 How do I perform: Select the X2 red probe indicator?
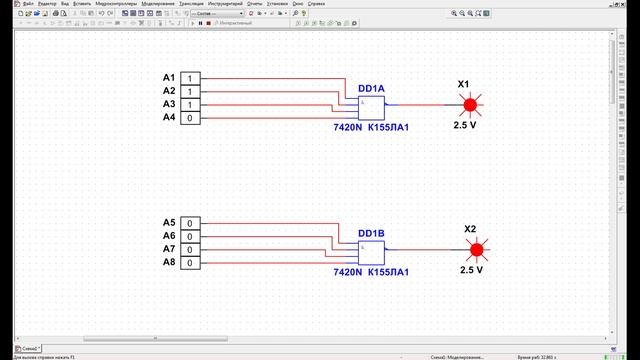click(x=477, y=250)
